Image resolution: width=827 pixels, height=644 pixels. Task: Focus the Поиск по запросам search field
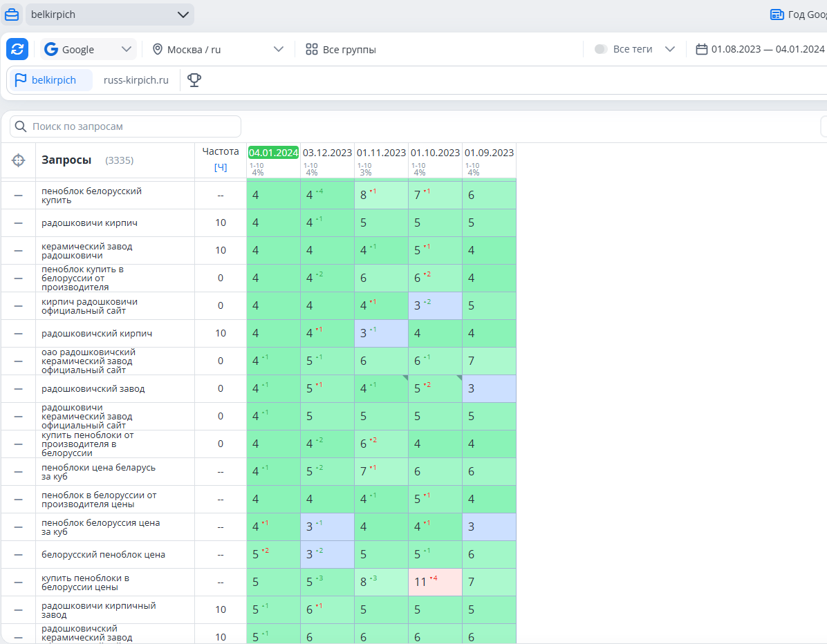coord(126,126)
